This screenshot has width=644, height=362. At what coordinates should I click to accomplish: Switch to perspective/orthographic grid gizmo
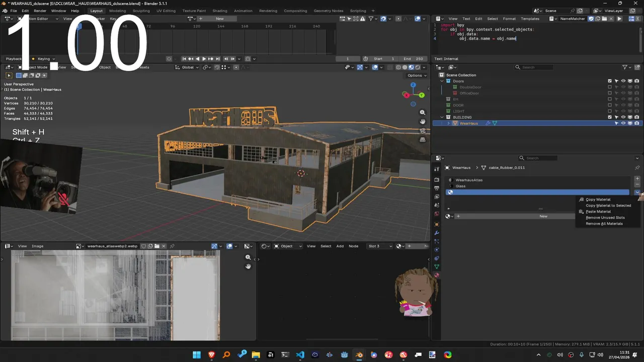423,140
